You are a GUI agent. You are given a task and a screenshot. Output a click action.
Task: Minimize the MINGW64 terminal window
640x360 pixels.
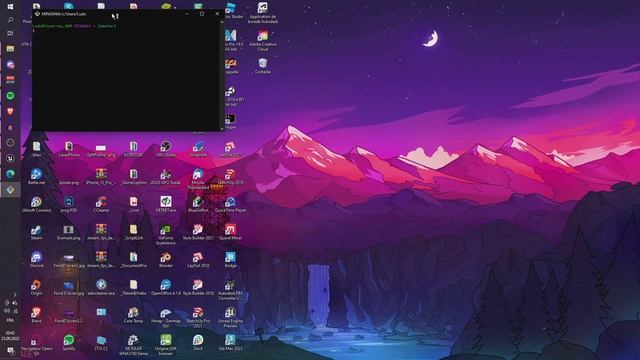tap(187, 13)
